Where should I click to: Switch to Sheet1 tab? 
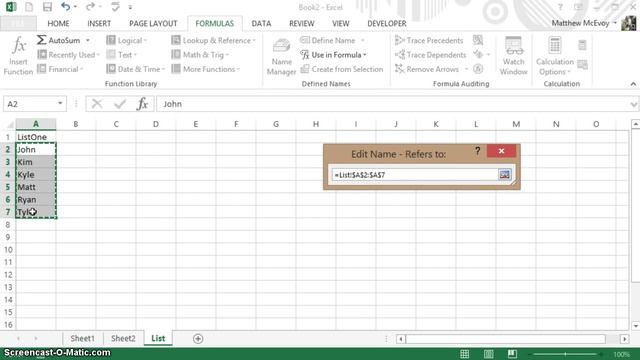(82, 338)
